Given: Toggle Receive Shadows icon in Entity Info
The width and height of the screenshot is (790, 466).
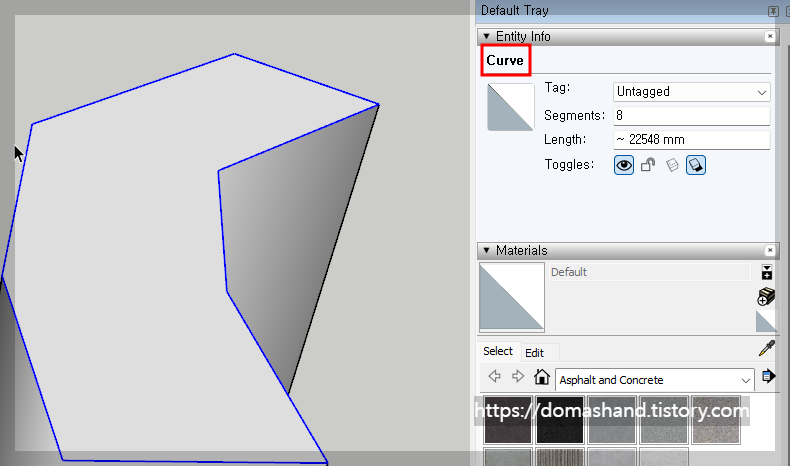Looking at the screenshot, I should coord(672,165).
